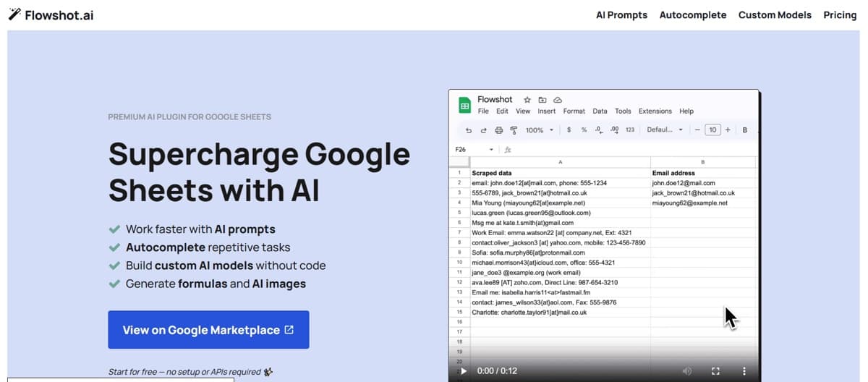Image resolution: width=868 pixels, height=382 pixels.
Task: Open the Insert menu
Action: 547,111
